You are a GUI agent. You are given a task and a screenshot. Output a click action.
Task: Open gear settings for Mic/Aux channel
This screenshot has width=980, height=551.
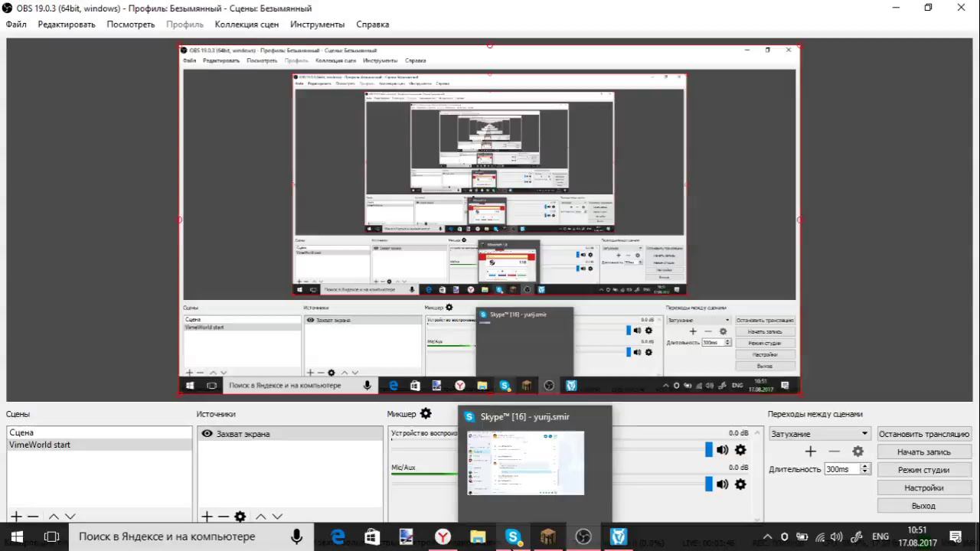tap(740, 484)
